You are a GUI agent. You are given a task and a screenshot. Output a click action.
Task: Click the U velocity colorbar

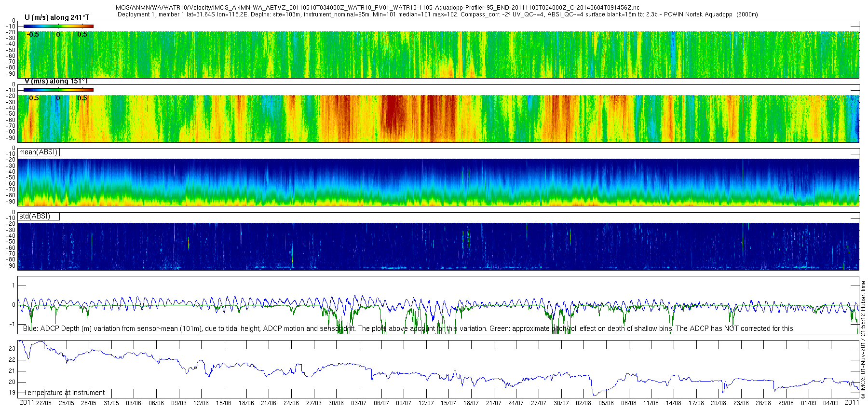point(58,26)
